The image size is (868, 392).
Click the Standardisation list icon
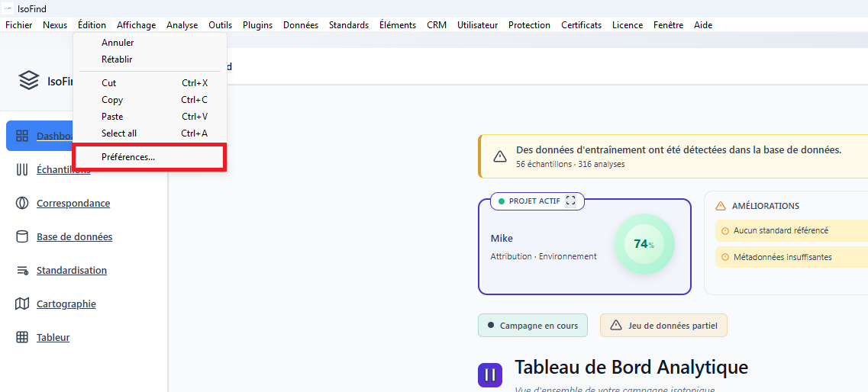coord(22,271)
